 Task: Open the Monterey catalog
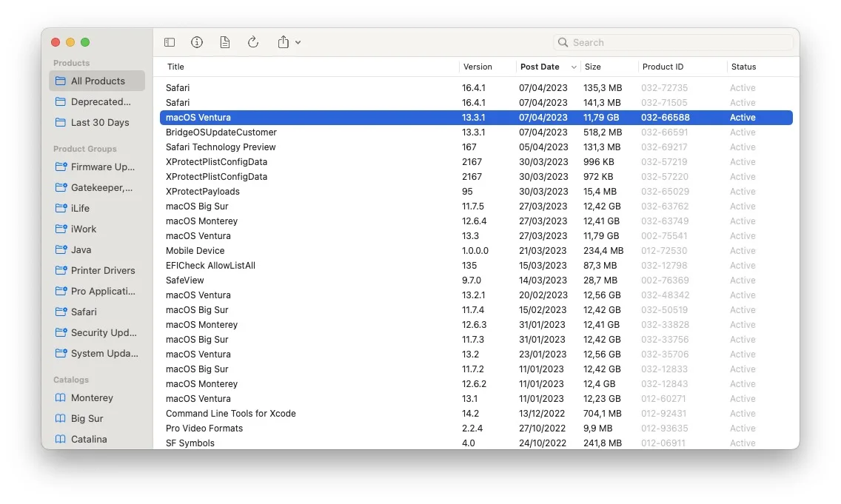[x=97, y=398]
